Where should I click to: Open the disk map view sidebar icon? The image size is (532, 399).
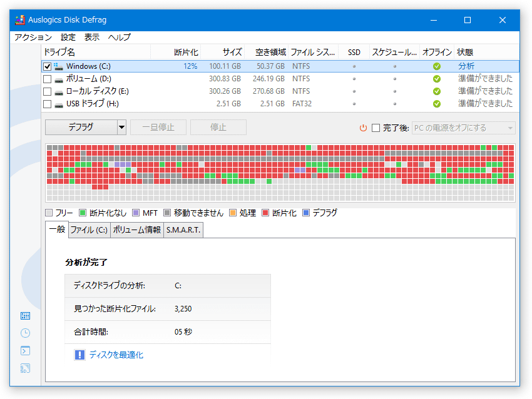click(25, 316)
